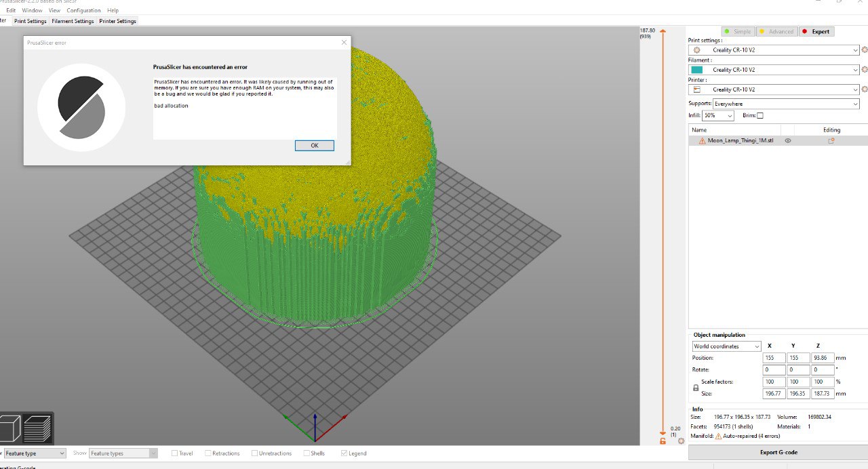
Task: Switch to the sliced layers preview icon
Action: (37, 429)
